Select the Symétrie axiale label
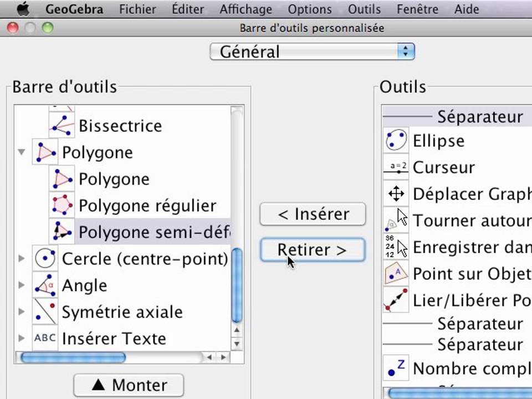 (122, 312)
